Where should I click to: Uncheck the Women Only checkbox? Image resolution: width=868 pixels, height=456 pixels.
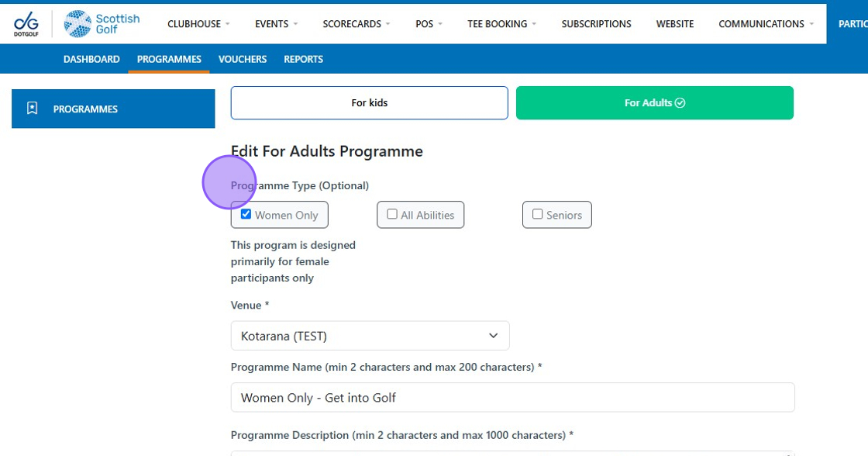point(246,214)
